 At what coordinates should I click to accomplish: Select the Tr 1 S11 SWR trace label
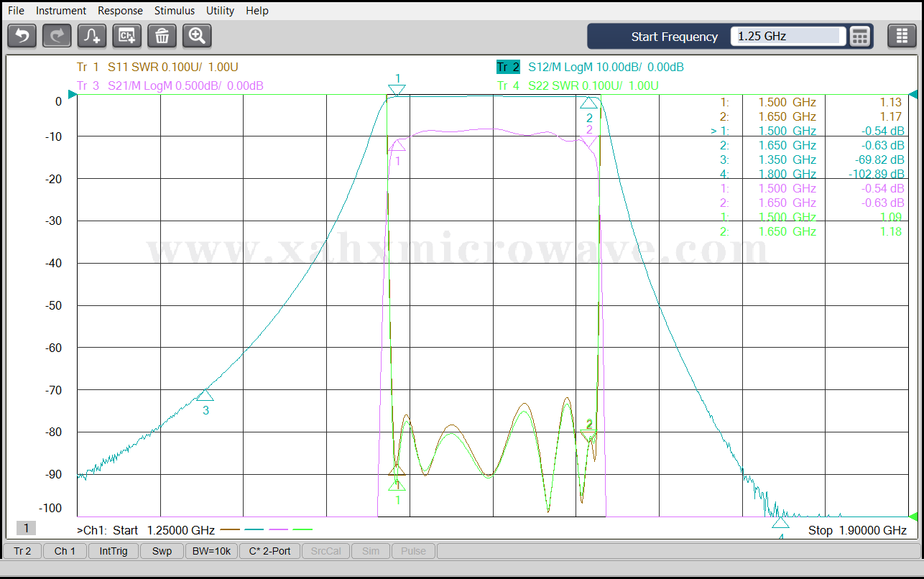tap(157, 67)
